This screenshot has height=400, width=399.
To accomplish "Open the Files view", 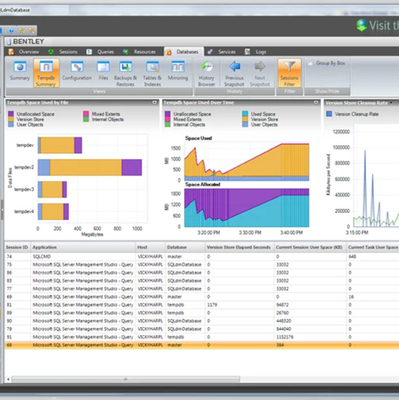I will tap(103, 71).
